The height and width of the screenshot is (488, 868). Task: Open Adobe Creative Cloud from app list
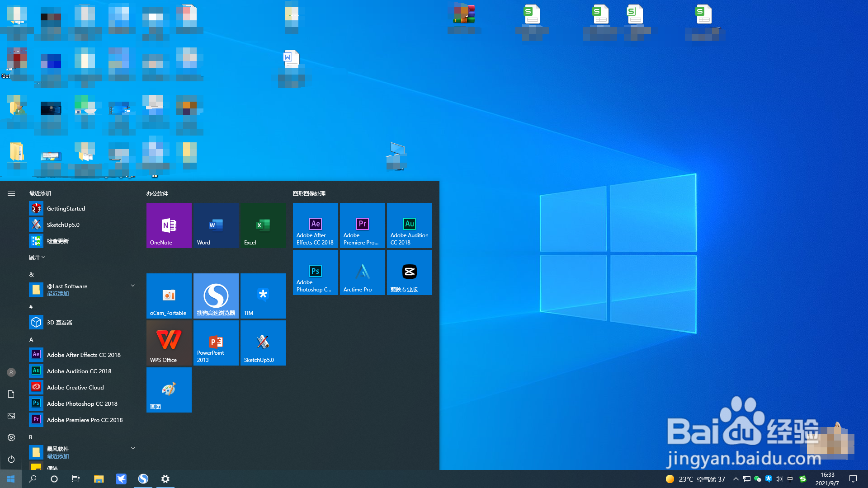point(75,387)
